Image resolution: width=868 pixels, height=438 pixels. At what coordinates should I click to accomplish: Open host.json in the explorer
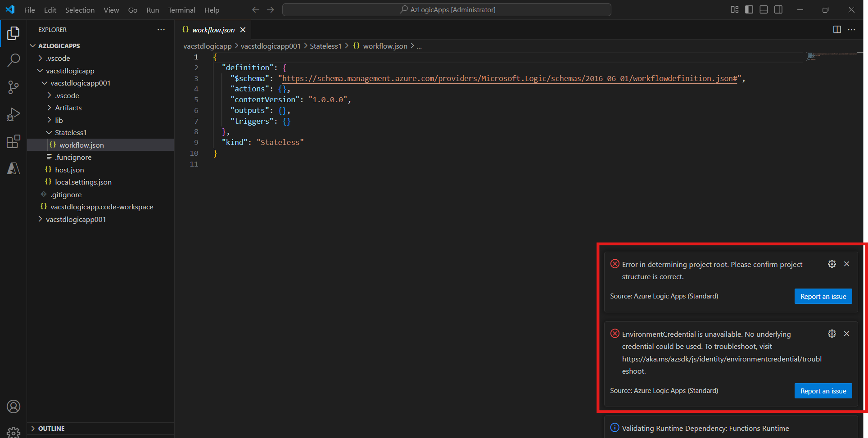(100, 170)
